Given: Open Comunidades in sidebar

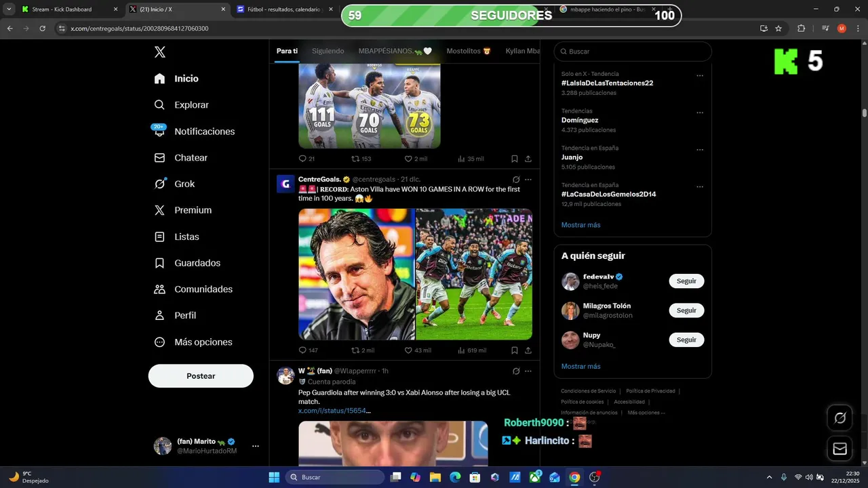Looking at the screenshot, I should [x=193, y=289].
